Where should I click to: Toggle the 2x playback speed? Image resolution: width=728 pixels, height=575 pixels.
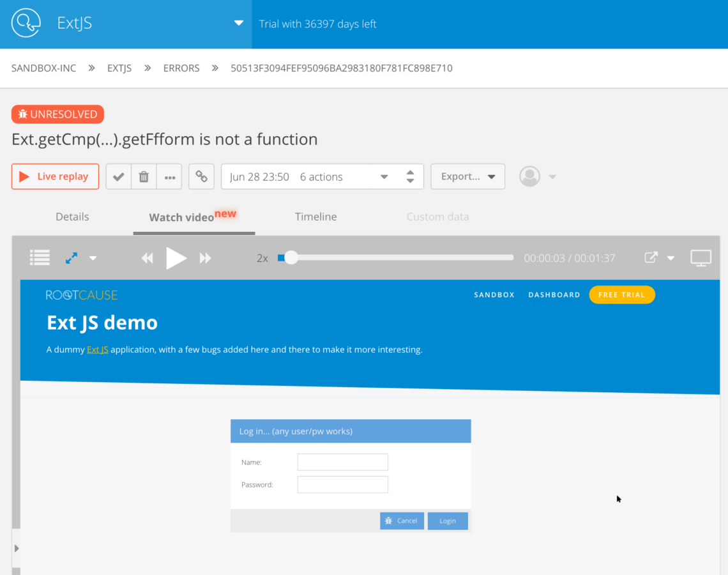pyautogui.click(x=262, y=258)
